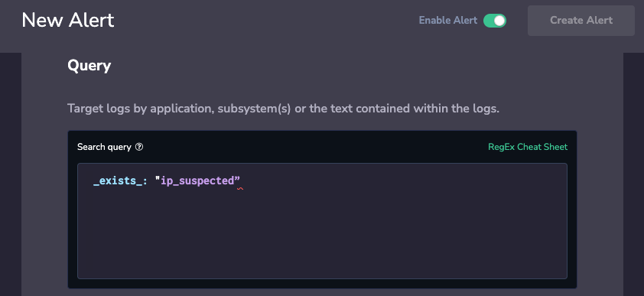Click the colon after _exists_
The image size is (644, 296).
[x=145, y=181]
